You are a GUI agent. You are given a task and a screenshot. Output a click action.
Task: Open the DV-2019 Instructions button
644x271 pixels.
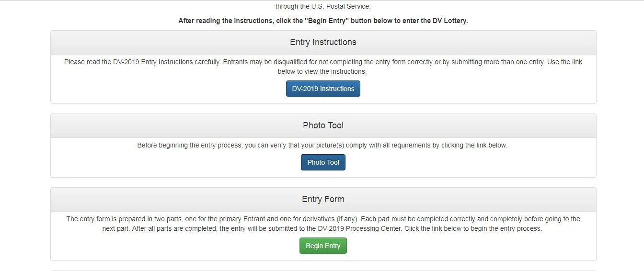click(323, 89)
